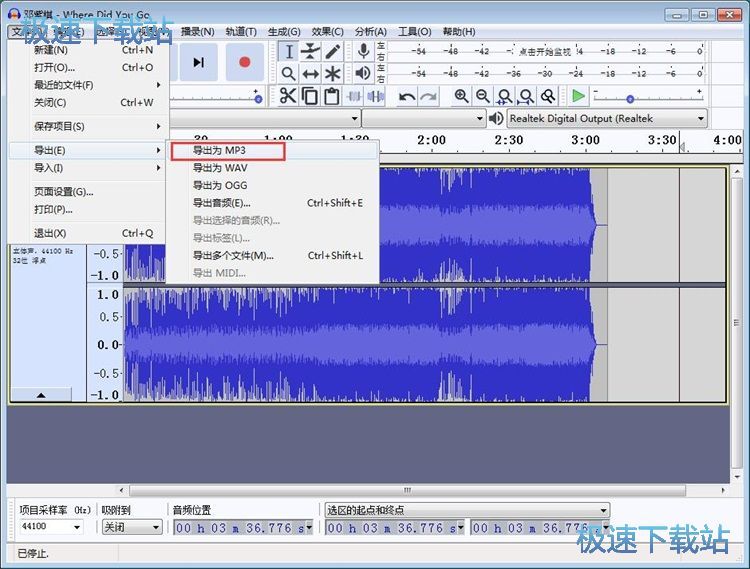The height and width of the screenshot is (569, 750).
Task: Open Realtek Digital Output device dropdown
Action: point(607,118)
